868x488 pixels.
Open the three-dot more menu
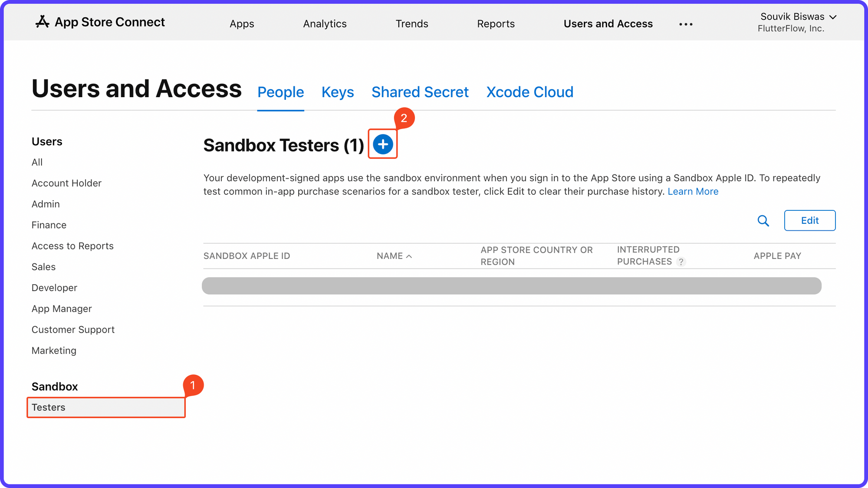point(686,24)
